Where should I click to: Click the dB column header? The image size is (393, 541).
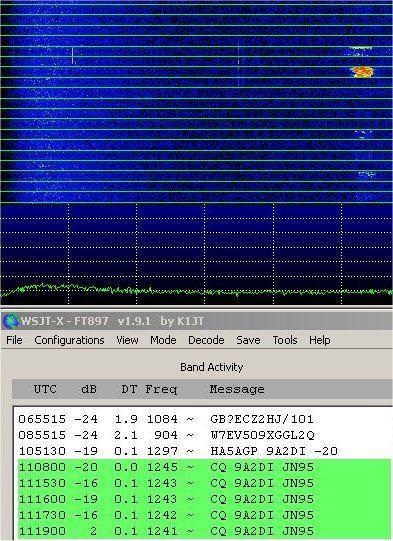89,389
